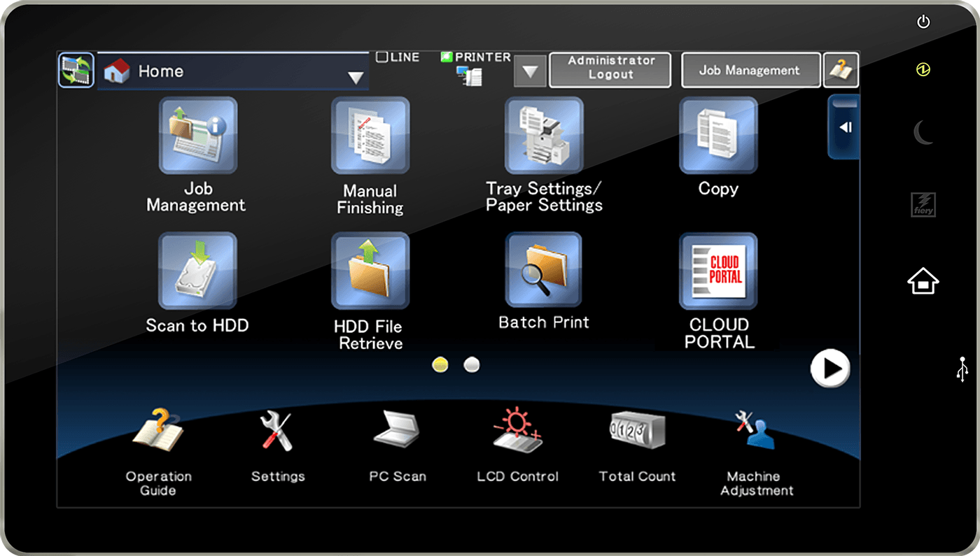The height and width of the screenshot is (556, 980).
Task: Open the Batch Print icon
Action: pos(544,271)
